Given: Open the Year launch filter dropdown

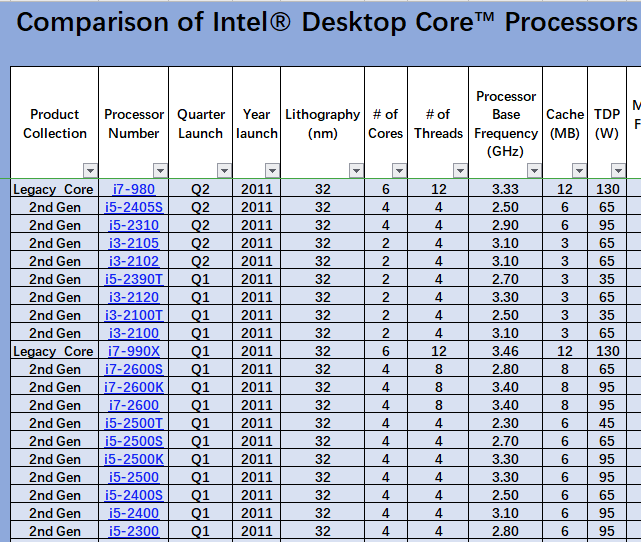Looking at the screenshot, I should (x=272, y=170).
